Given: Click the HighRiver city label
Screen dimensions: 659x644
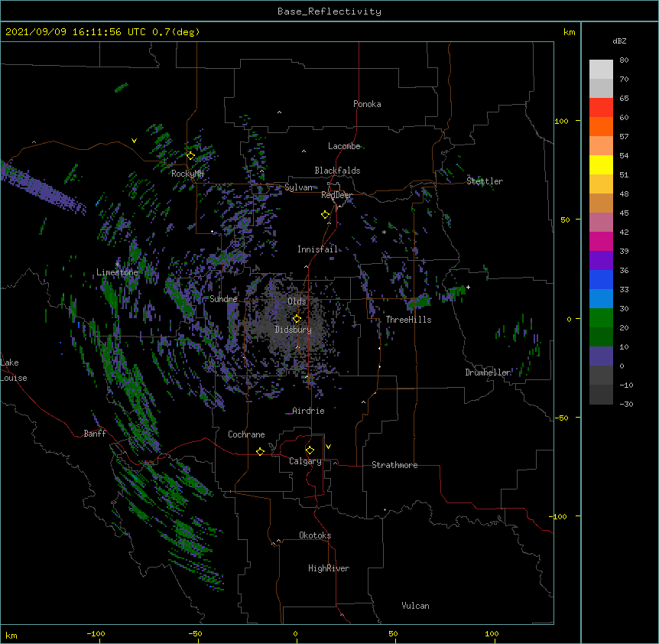Looking at the screenshot, I should pos(329,568).
